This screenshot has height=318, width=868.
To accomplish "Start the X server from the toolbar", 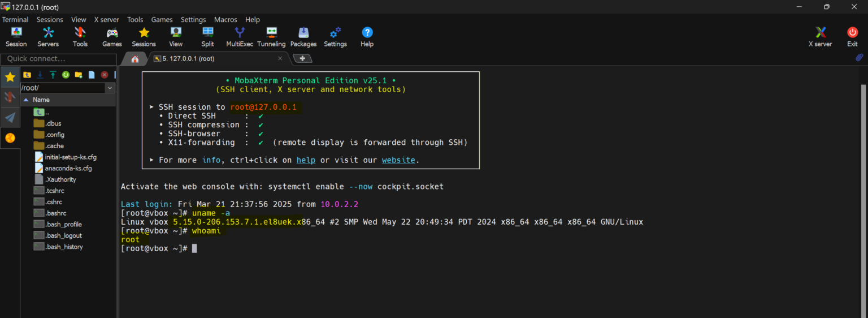I will point(820,37).
